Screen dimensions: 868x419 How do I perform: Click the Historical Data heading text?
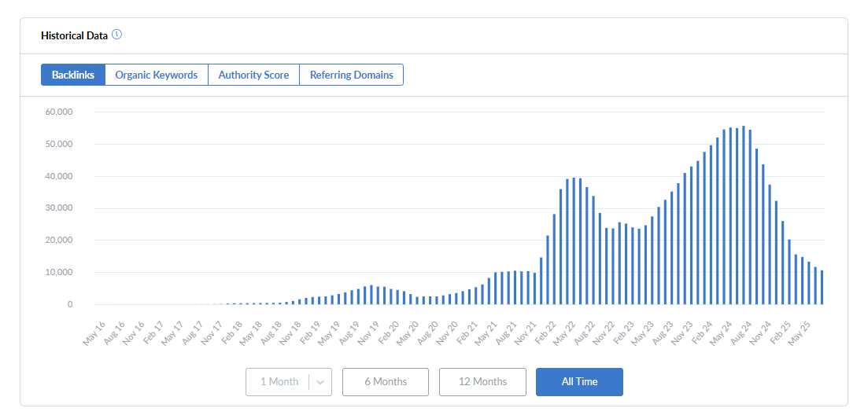point(75,35)
